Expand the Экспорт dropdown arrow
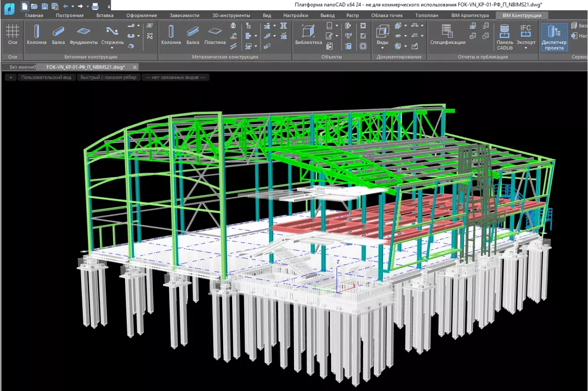 (526, 48)
